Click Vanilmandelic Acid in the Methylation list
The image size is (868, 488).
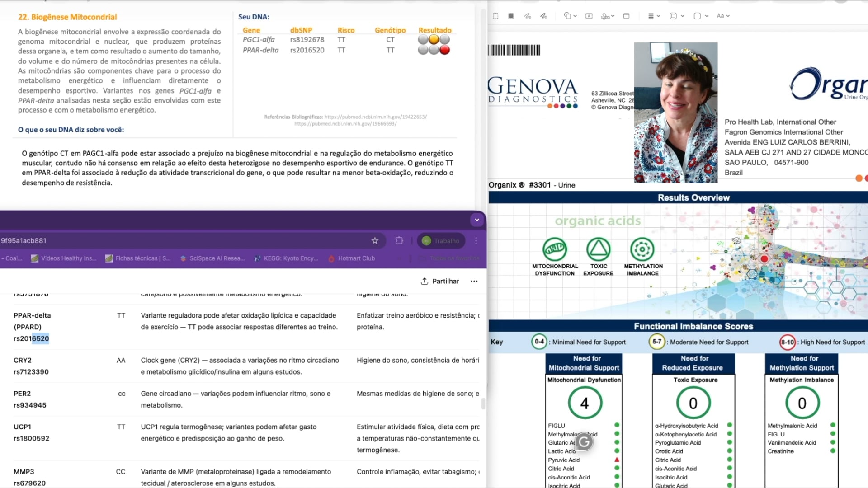pos(792,443)
